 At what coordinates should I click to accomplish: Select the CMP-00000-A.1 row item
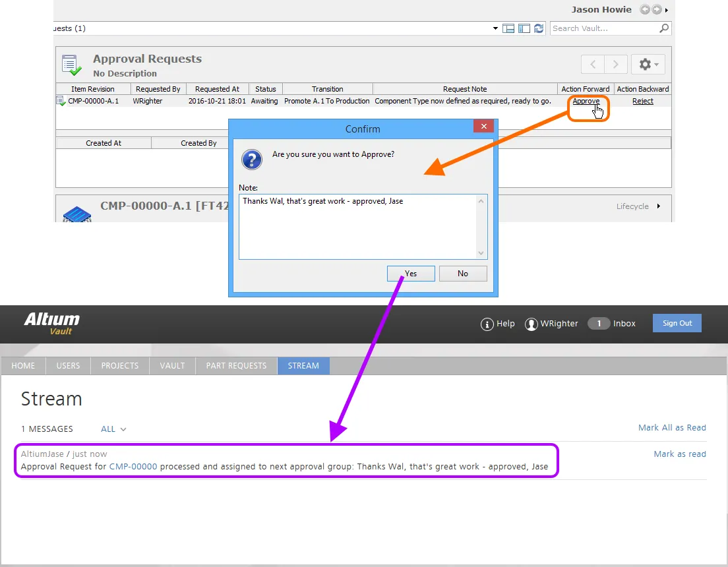click(94, 101)
